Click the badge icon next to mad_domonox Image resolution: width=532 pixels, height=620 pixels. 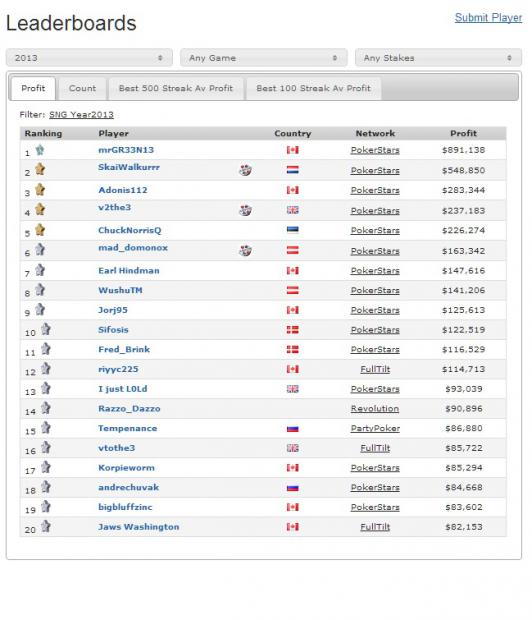(245, 250)
